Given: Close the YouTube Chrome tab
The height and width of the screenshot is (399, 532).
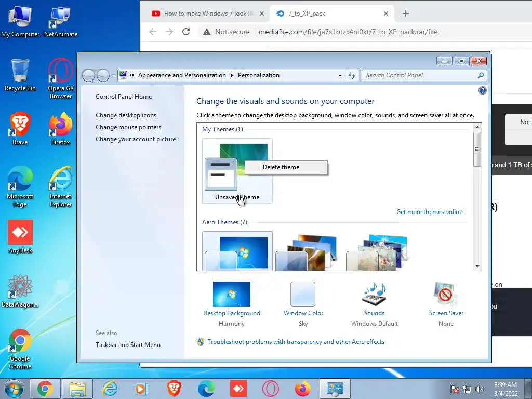Looking at the screenshot, I should click(x=262, y=14).
